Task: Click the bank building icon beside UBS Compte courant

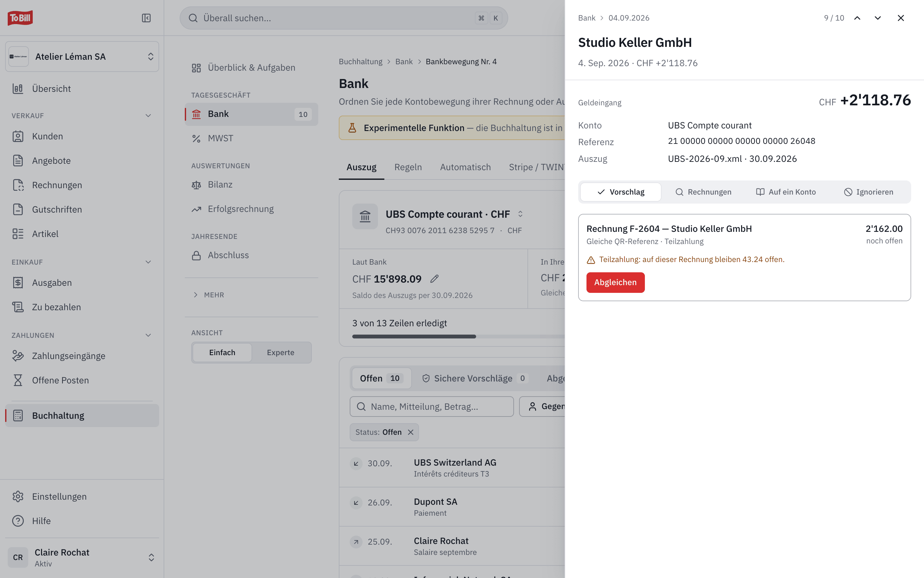Action: pos(365,216)
